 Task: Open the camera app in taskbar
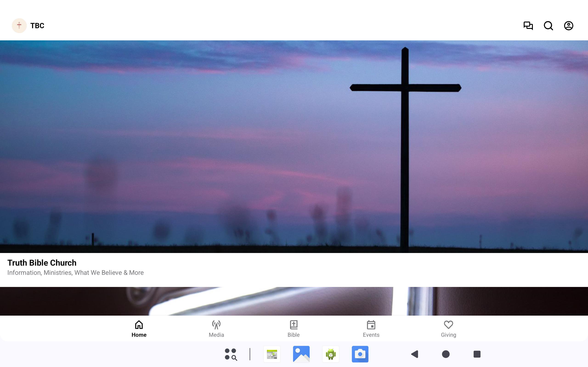click(360, 354)
